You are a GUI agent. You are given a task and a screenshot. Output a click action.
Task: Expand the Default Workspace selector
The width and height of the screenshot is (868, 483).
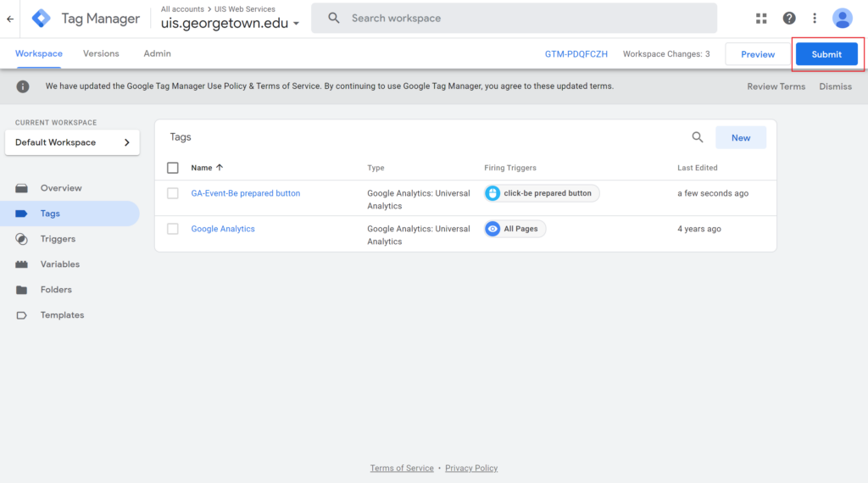[x=72, y=142]
